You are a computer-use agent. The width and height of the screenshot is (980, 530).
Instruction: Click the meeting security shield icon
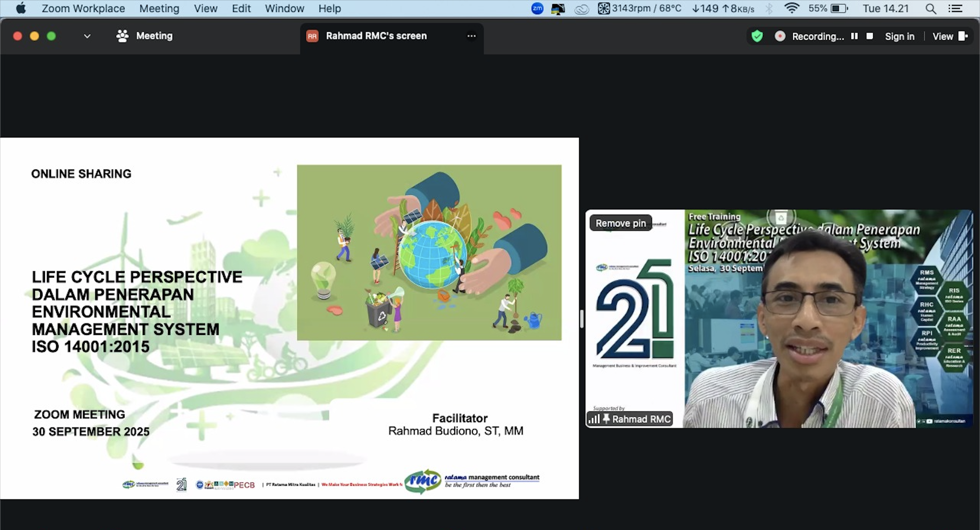[757, 36]
